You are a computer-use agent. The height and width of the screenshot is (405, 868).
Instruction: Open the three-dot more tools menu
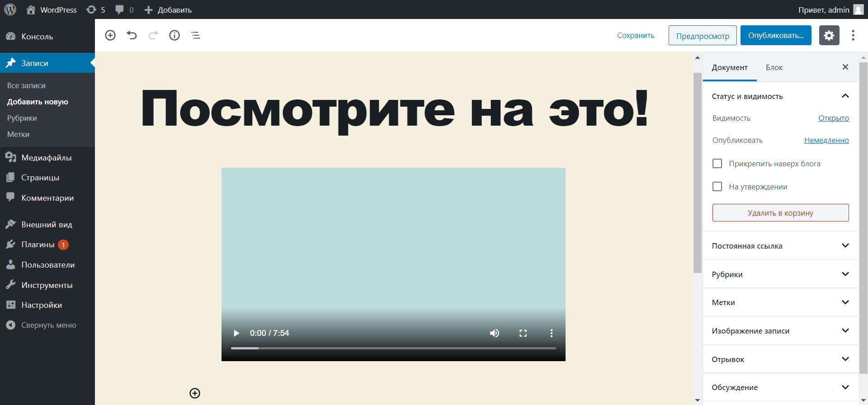[853, 35]
